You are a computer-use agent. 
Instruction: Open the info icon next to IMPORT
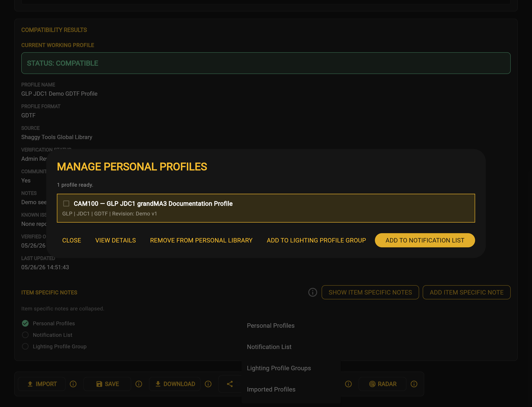coord(73,384)
